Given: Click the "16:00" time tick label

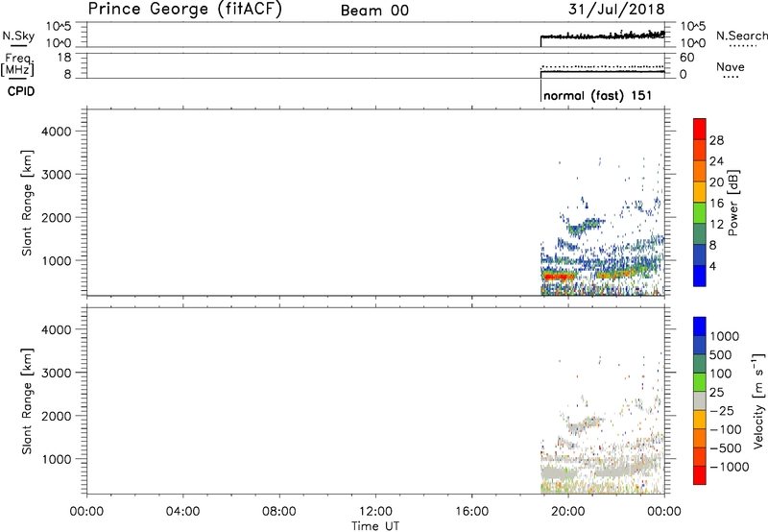Looking at the screenshot, I should coord(471,512).
